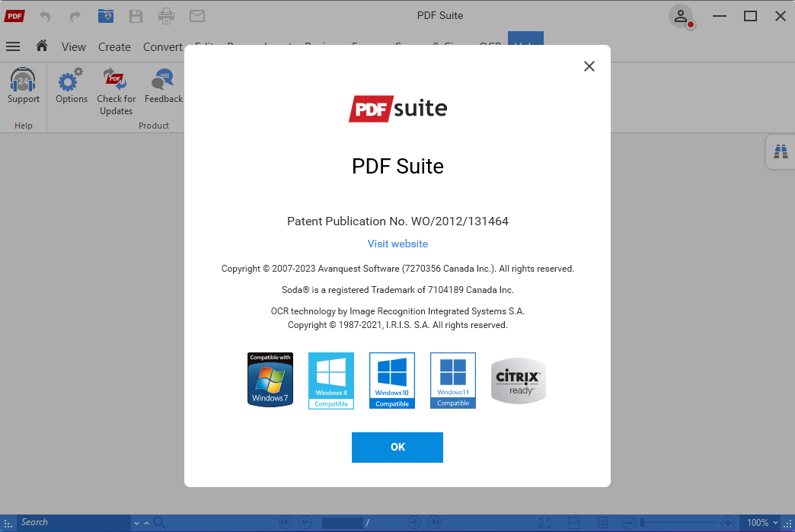Click the Windows 10 Compatible badge
The height and width of the screenshot is (532, 795).
[392, 381]
